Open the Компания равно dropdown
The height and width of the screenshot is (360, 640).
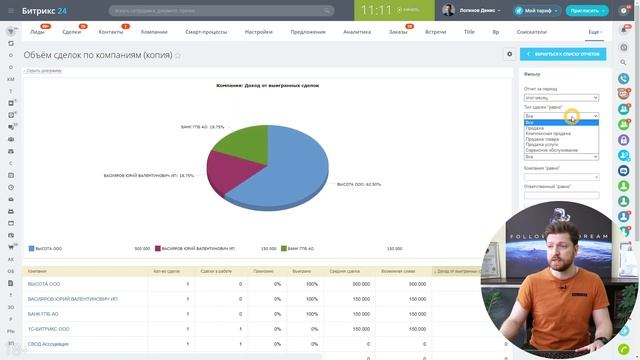(561, 177)
